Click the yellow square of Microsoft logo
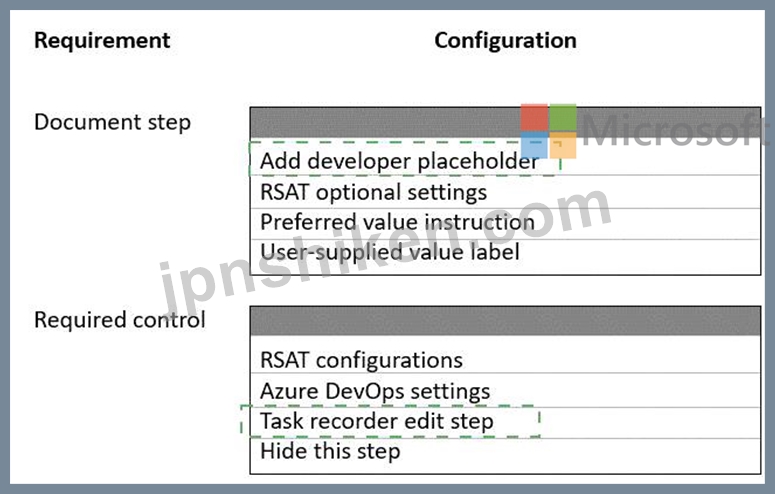This screenshot has height=494, width=775. click(563, 145)
